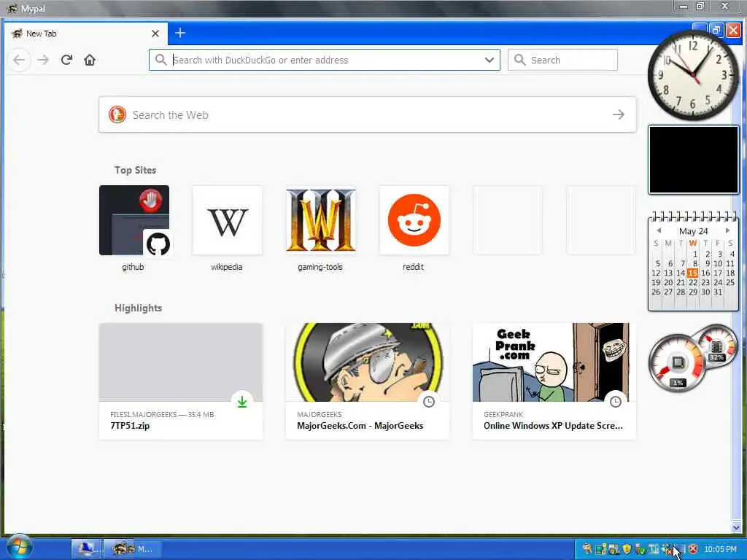Click the network connection tray icon
This screenshot has height=560, width=747.
pos(667,549)
